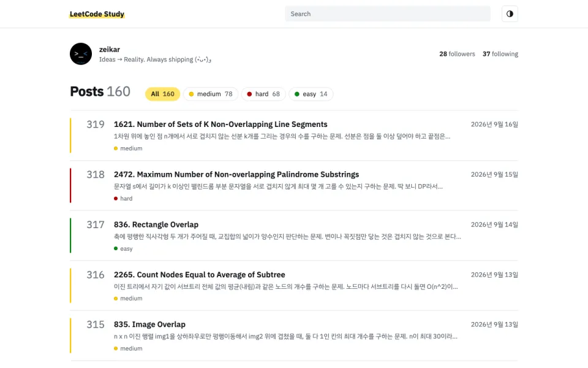Viewport: 588px width, 368px height.
Task: Click the post number 319
Action: point(96,125)
